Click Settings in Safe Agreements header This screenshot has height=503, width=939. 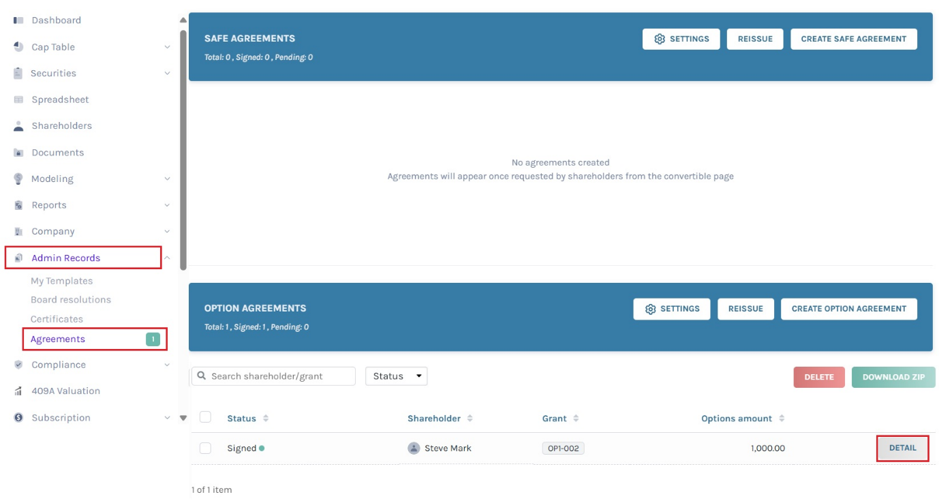coord(681,39)
